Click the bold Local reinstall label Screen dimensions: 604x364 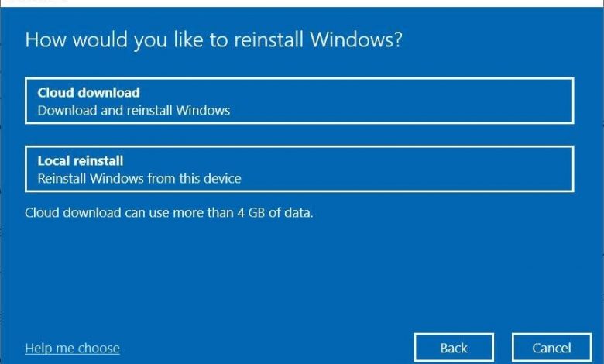(81, 160)
